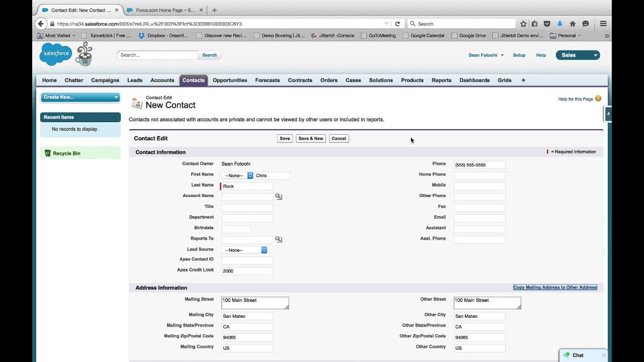This screenshot has height=362, width=644.
Task: Click the Mobile phone input field
Action: [x=479, y=186]
